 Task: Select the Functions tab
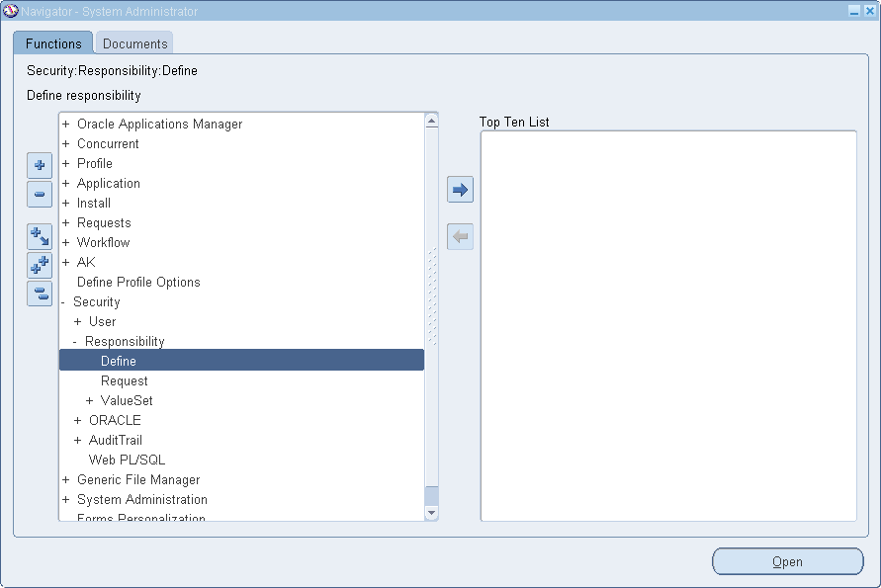52,42
